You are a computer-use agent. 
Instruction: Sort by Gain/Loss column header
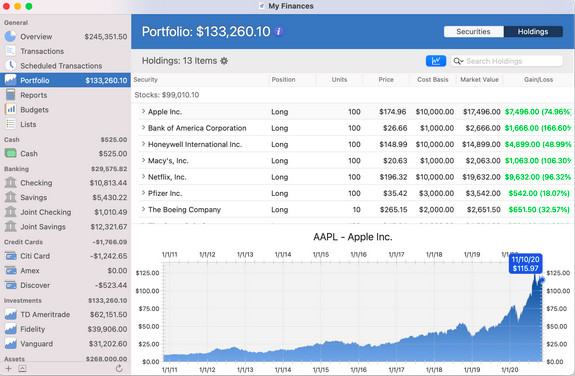(x=538, y=80)
